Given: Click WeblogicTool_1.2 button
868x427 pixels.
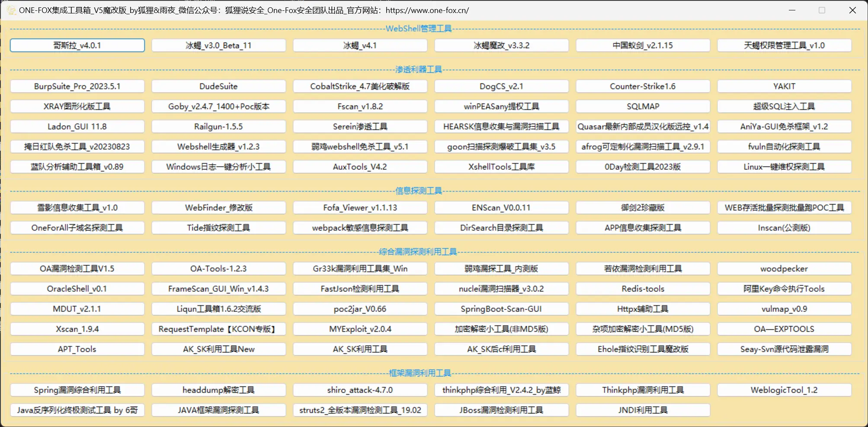Looking at the screenshot, I should tap(784, 390).
